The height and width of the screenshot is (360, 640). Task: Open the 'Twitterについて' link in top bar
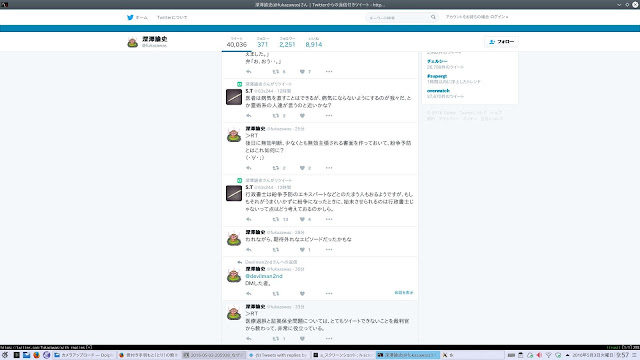172,18
